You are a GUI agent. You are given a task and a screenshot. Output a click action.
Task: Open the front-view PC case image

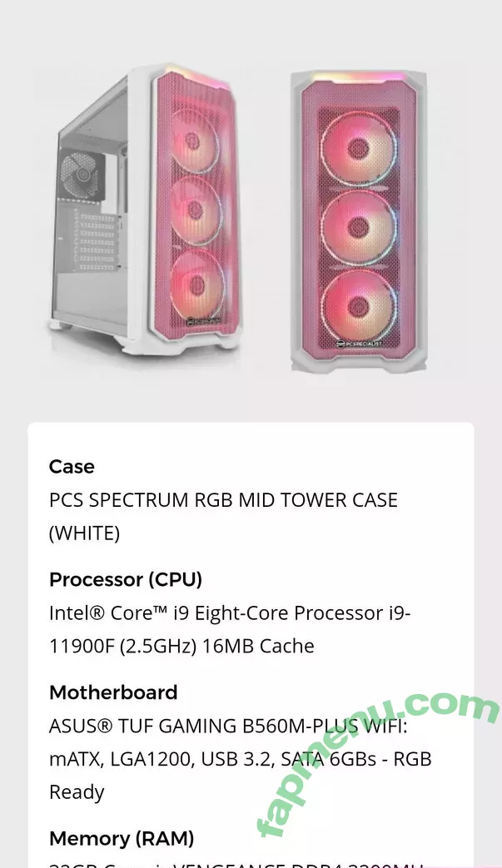pyautogui.click(x=359, y=221)
